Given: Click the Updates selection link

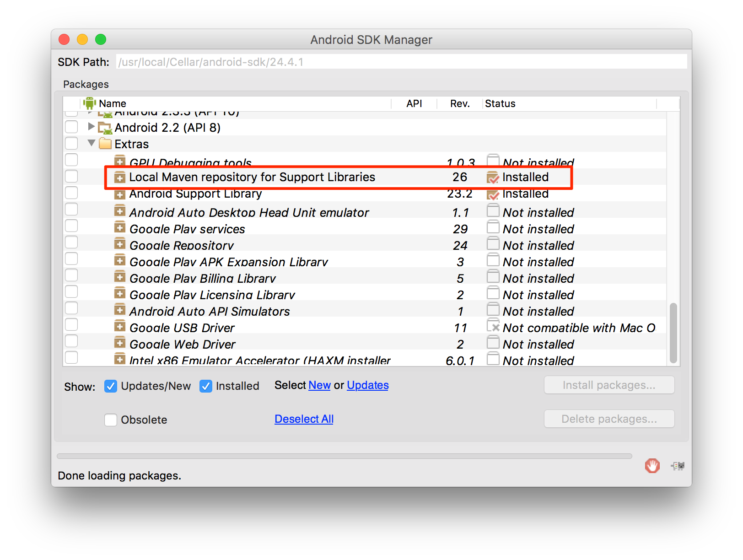Looking at the screenshot, I should click(368, 385).
